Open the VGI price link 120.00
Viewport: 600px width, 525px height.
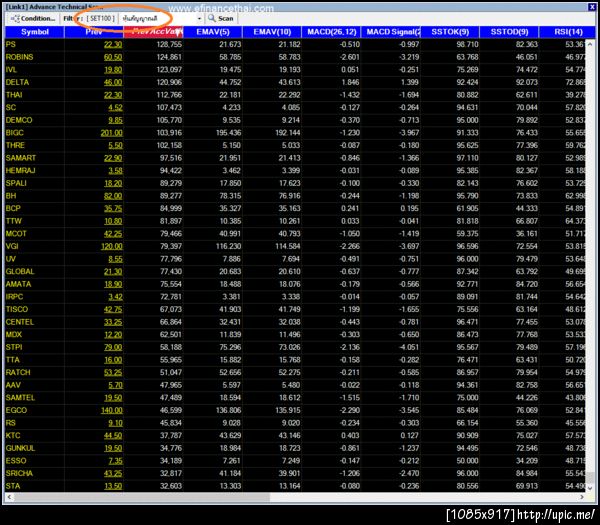111,246
